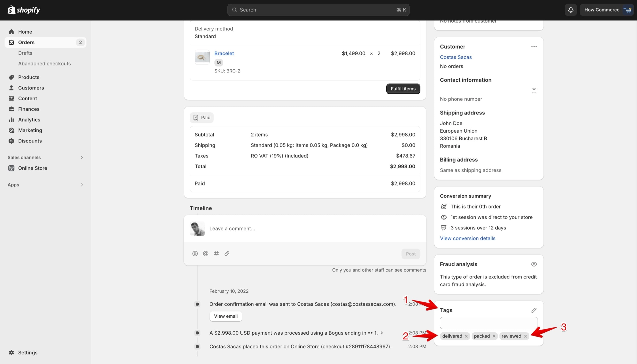Mention staff with @ icon
The height and width of the screenshot is (364, 637).
pyautogui.click(x=205, y=253)
